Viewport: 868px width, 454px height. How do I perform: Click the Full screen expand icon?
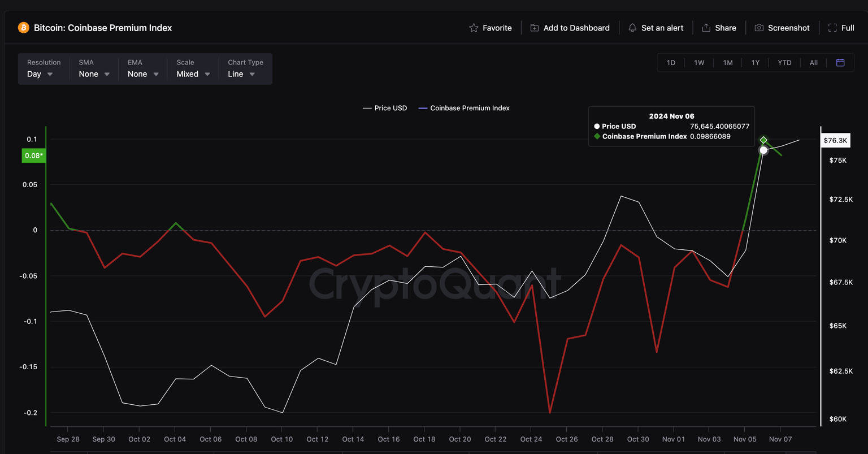point(832,28)
